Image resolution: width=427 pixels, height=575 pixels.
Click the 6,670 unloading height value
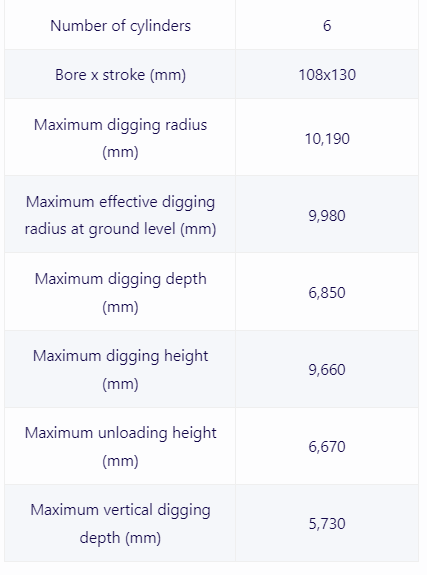(327, 447)
